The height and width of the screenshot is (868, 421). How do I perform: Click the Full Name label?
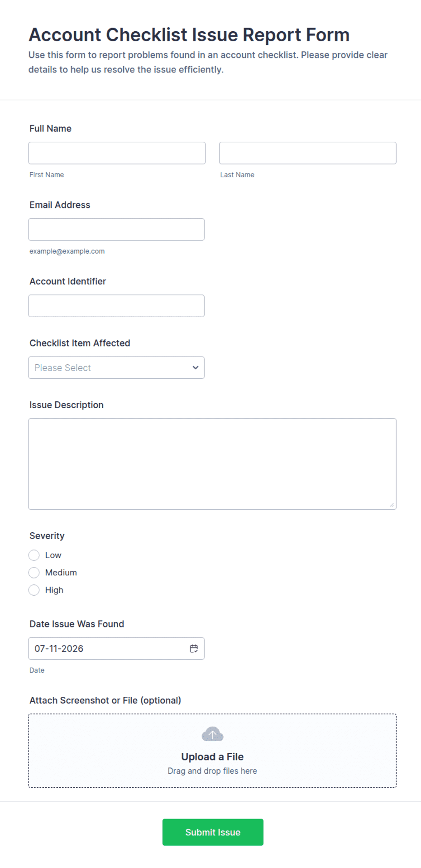point(50,128)
